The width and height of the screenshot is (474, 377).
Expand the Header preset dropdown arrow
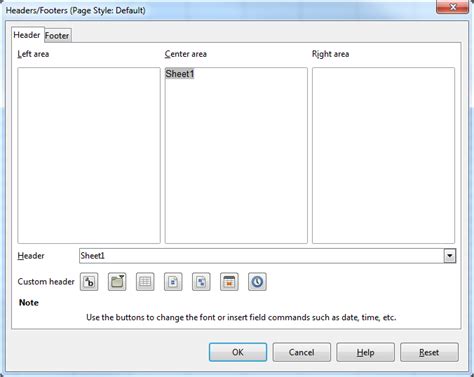450,256
